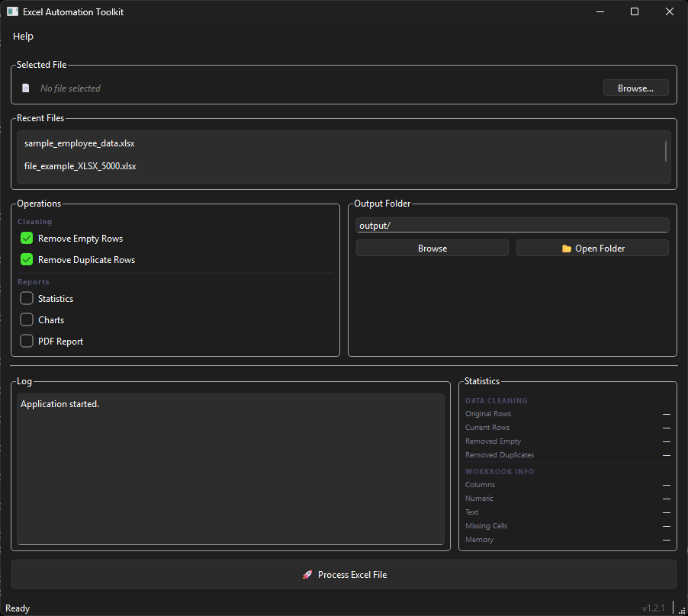Click the rocket icon on Process button
Image resolution: width=688 pixels, height=616 pixels.
(307, 574)
